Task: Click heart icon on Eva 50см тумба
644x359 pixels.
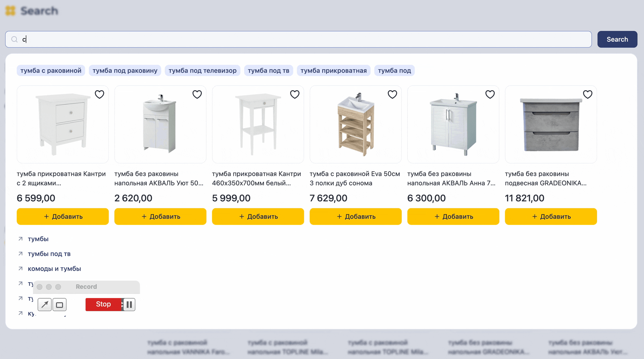Action: click(x=392, y=95)
